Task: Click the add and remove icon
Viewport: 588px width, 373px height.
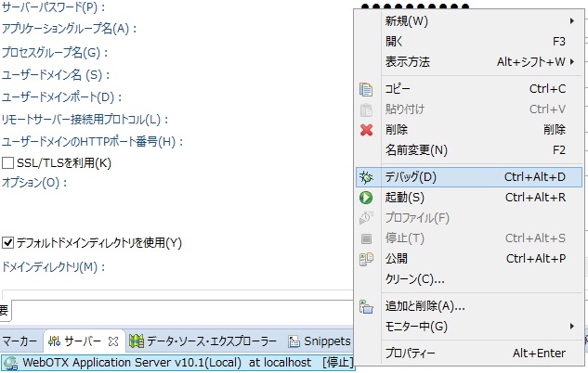Action: click(366, 306)
